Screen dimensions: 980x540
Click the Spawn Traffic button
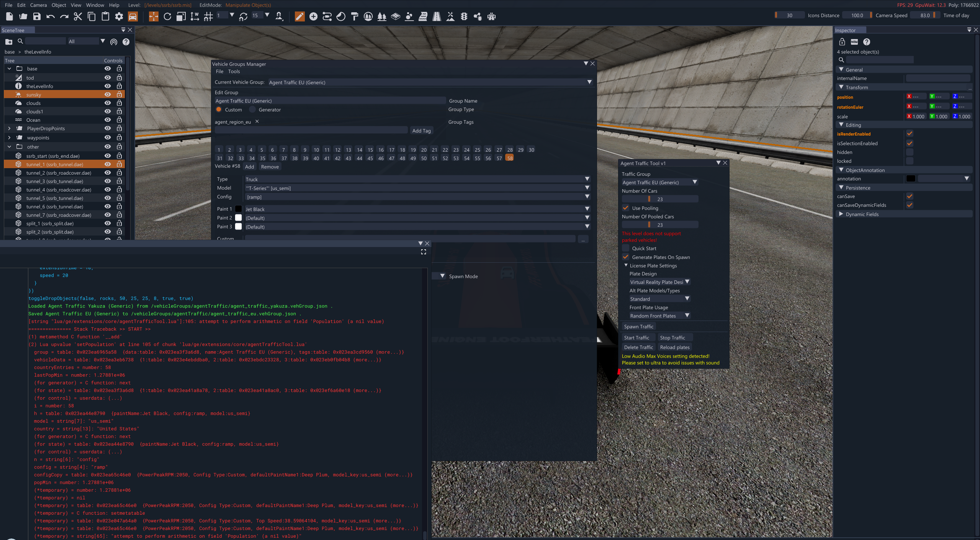tap(638, 327)
